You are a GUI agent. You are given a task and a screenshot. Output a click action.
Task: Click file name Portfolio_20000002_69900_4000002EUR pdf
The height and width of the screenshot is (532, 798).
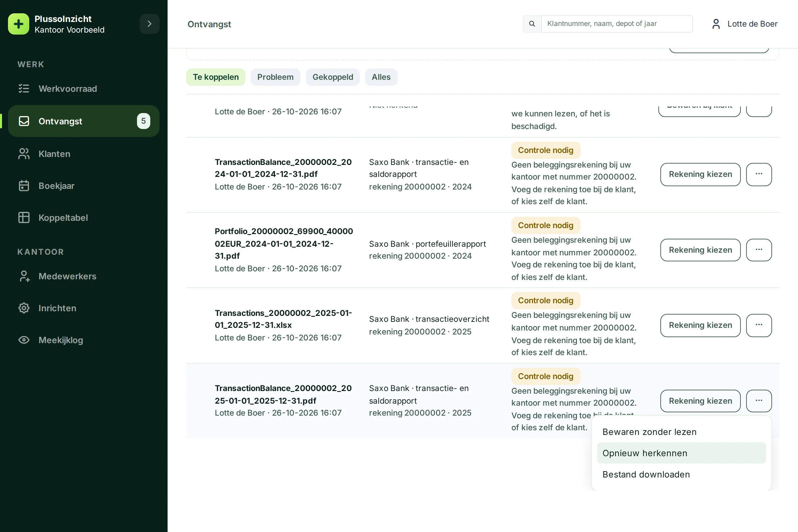tap(284, 244)
